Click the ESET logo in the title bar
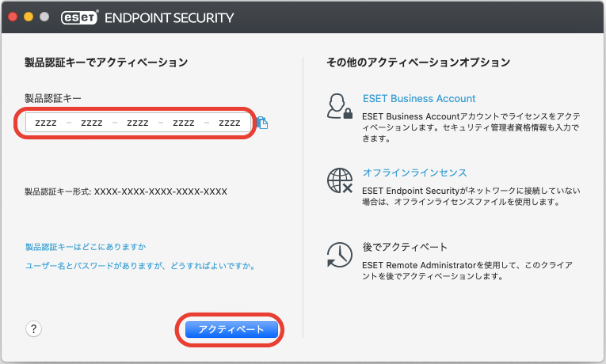 coord(78,16)
